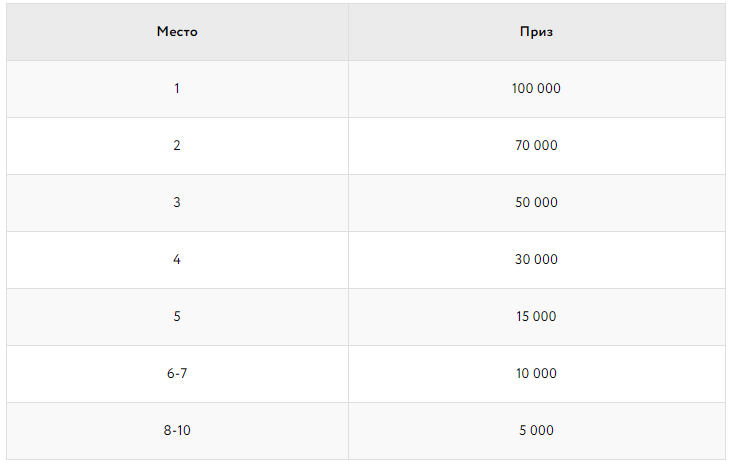Click the column divider in the fourth-place row

348,260
